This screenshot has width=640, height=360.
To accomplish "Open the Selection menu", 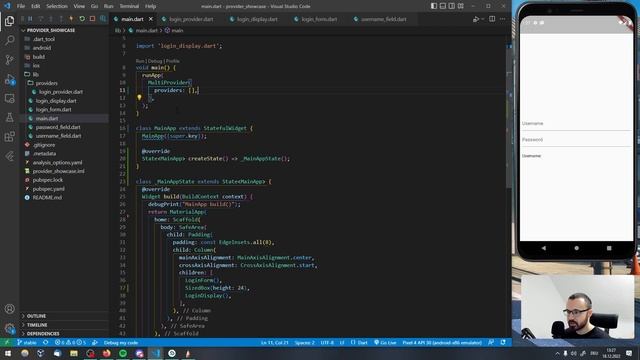I will (57, 6).
